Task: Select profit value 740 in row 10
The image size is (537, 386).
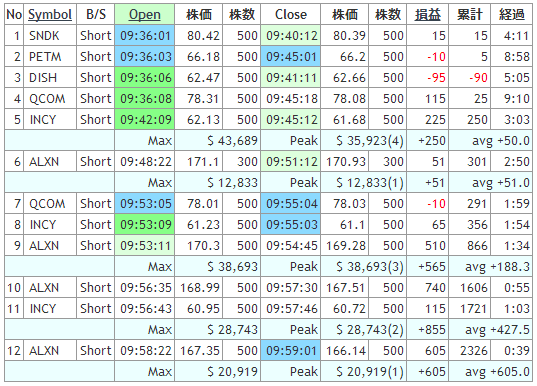Action: pyautogui.click(x=427, y=288)
